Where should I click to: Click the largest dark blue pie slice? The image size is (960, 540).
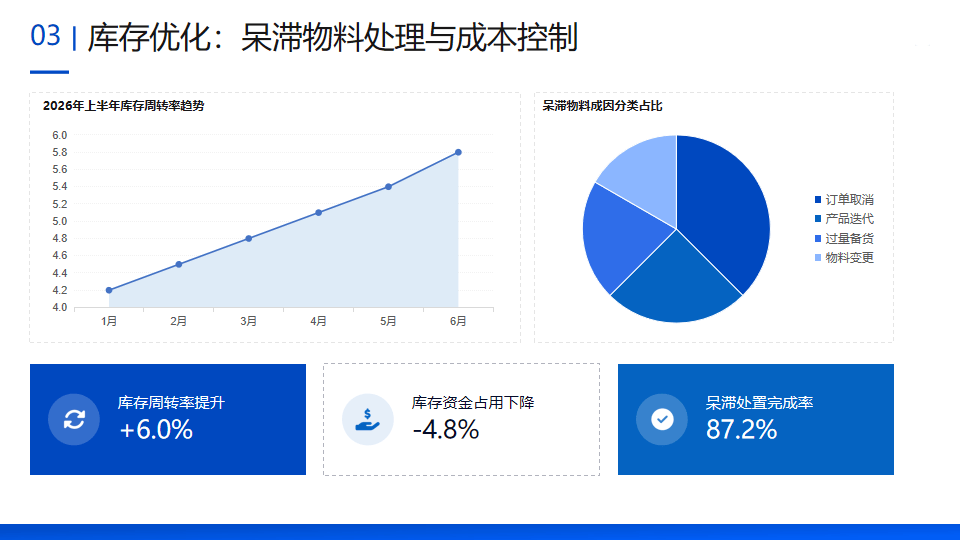pyautogui.click(x=722, y=208)
